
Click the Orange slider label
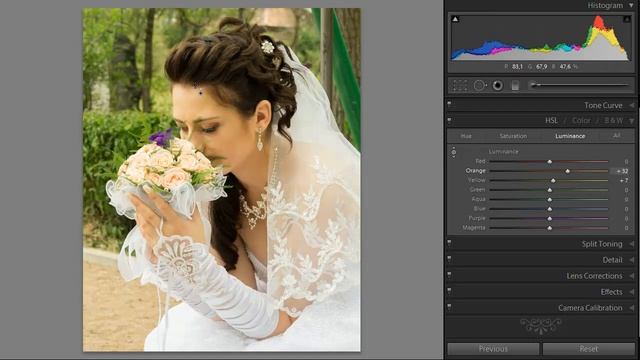(x=476, y=171)
